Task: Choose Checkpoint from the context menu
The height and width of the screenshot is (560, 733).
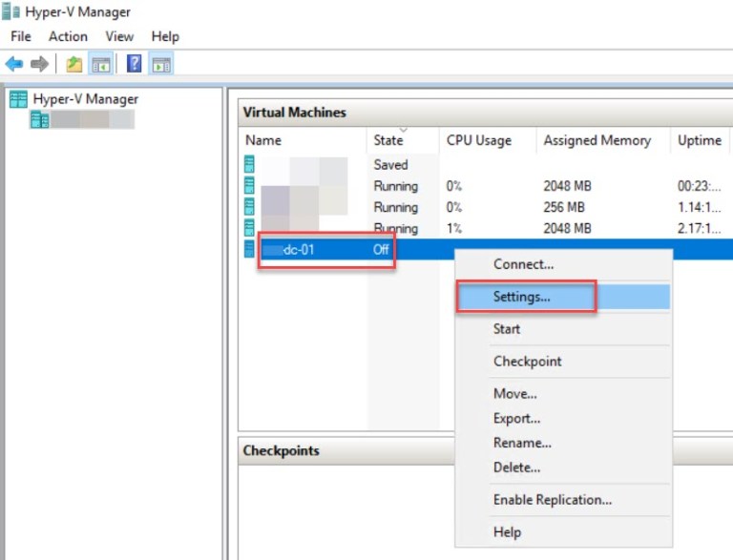Action: [x=563, y=361]
